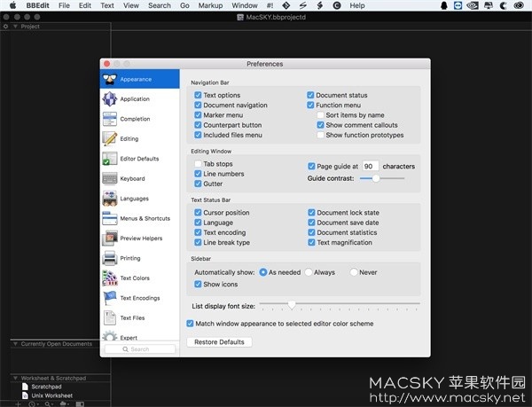Toggle the Show icons checkbox
The height and width of the screenshot is (407, 532).
pyautogui.click(x=198, y=285)
